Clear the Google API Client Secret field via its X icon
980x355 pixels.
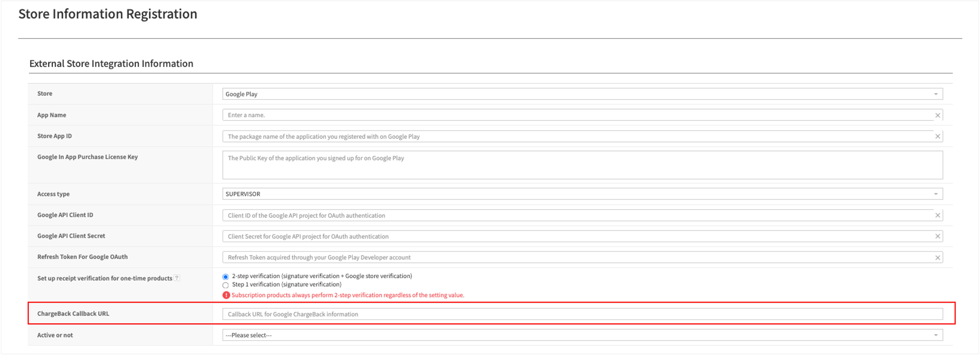point(937,236)
